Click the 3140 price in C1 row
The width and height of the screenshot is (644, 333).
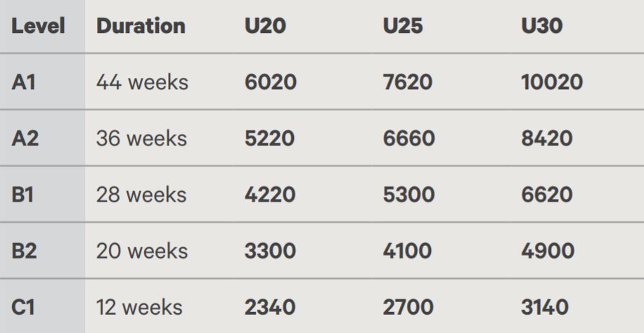coord(545,307)
